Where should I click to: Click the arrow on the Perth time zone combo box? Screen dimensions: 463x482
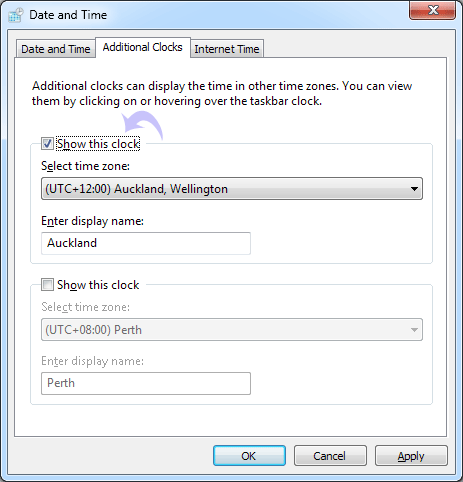coord(414,330)
